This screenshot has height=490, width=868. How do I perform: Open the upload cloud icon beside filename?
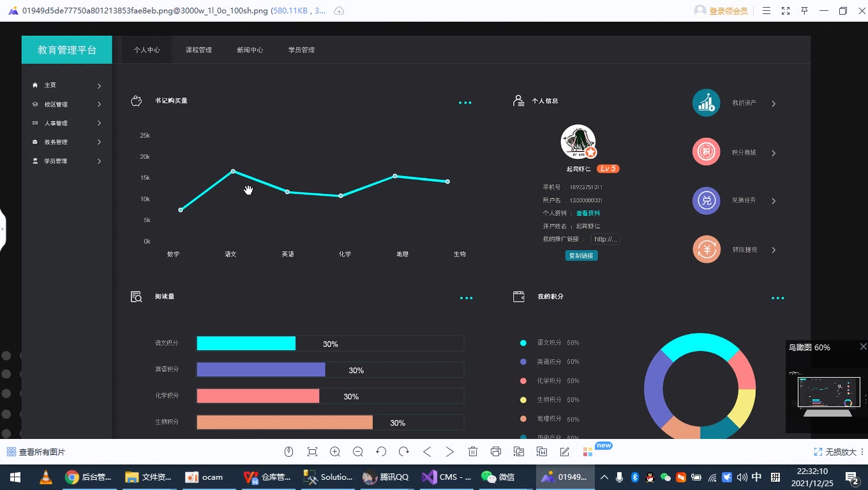click(340, 11)
